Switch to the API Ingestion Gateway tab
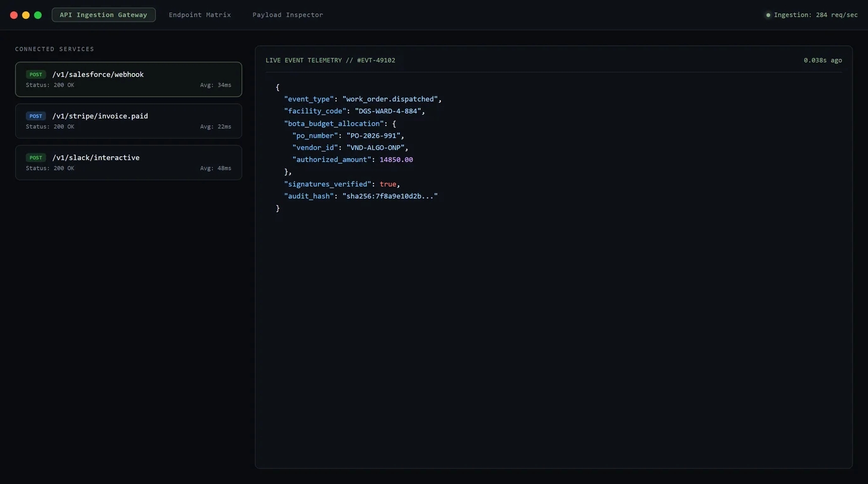The width and height of the screenshot is (868, 484). coord(103,14)
